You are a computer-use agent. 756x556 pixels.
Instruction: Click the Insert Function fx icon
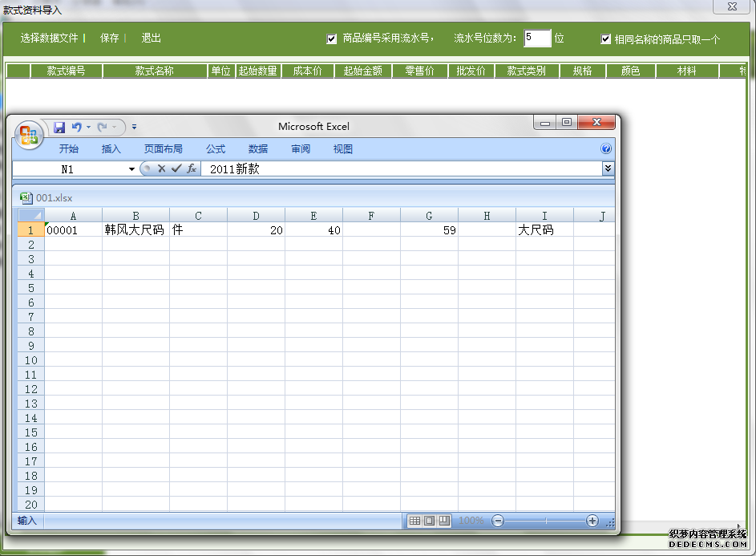coord(192,168)
